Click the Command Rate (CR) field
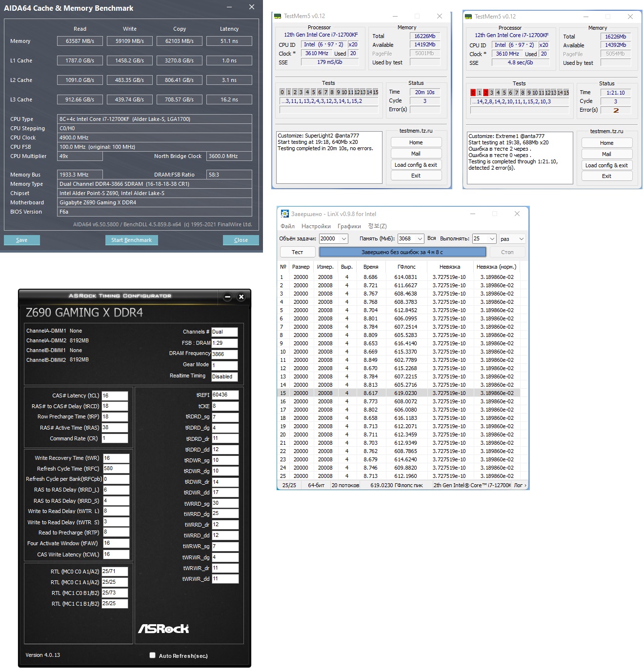Screen dimensions: 644x672 click(x=115, y=438)
